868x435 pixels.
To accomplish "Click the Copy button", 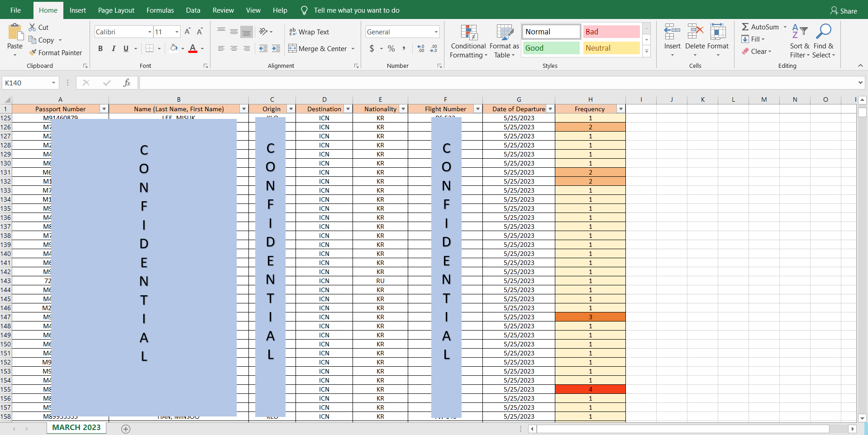I will pyautogui.click(x=41, y=40).
